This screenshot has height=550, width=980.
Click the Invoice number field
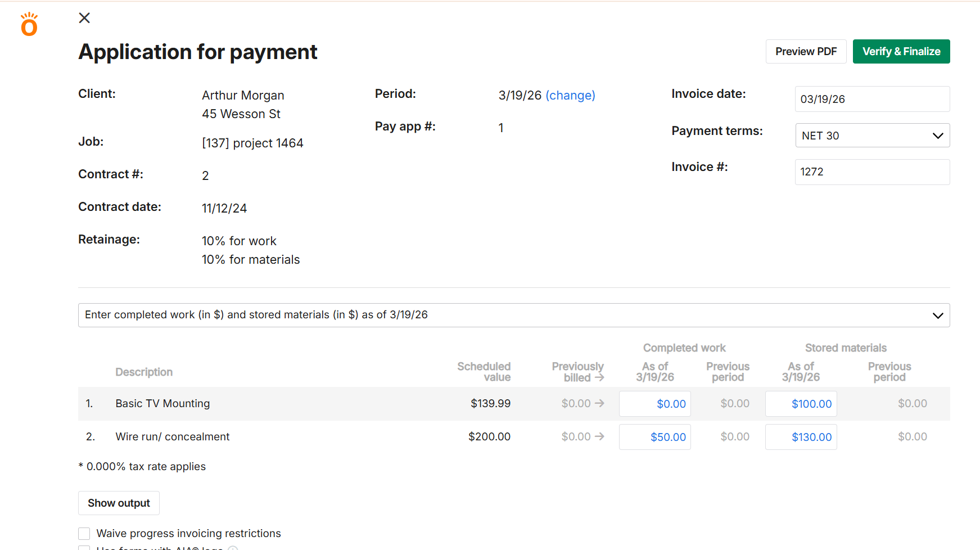coord(871,172)
